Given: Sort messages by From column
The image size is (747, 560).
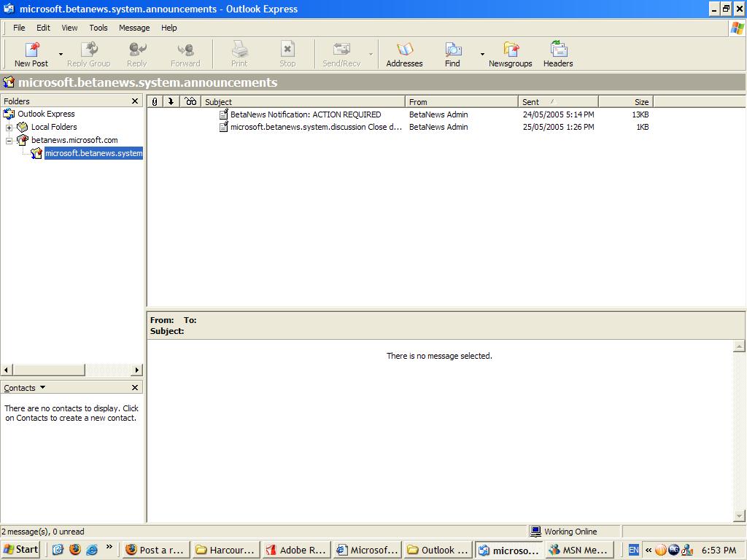Looking at the screenshot, I should click(x=462, y=102).
